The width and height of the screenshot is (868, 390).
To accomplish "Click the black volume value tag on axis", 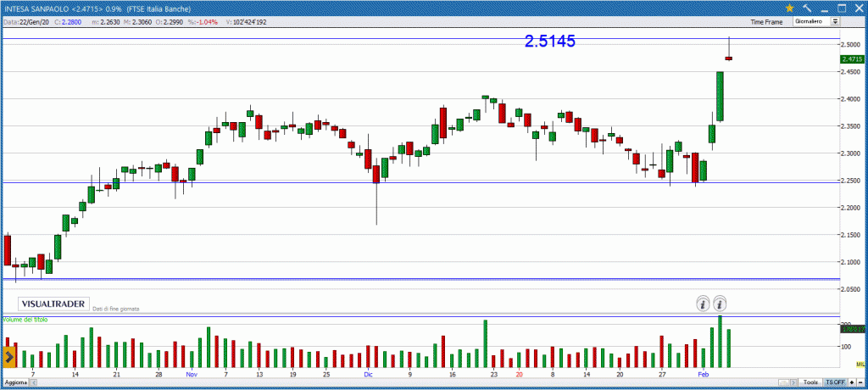I will 853,329.
